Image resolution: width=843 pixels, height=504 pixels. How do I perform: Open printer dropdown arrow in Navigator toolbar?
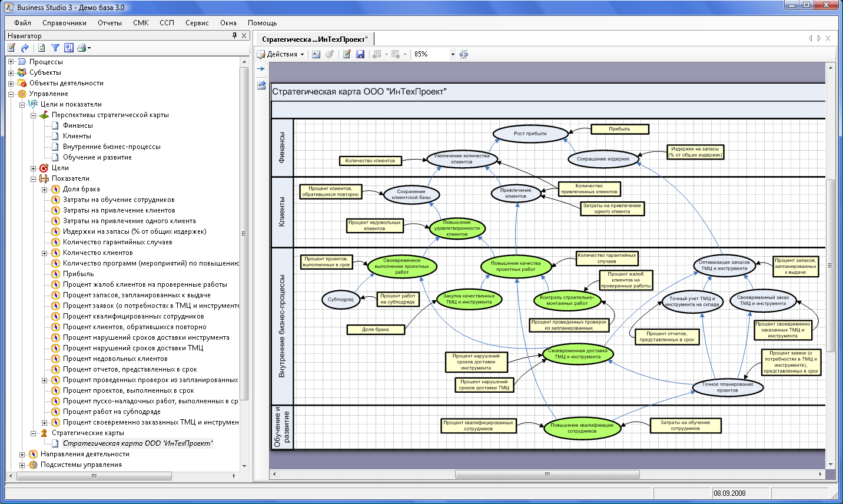point(89,48)
